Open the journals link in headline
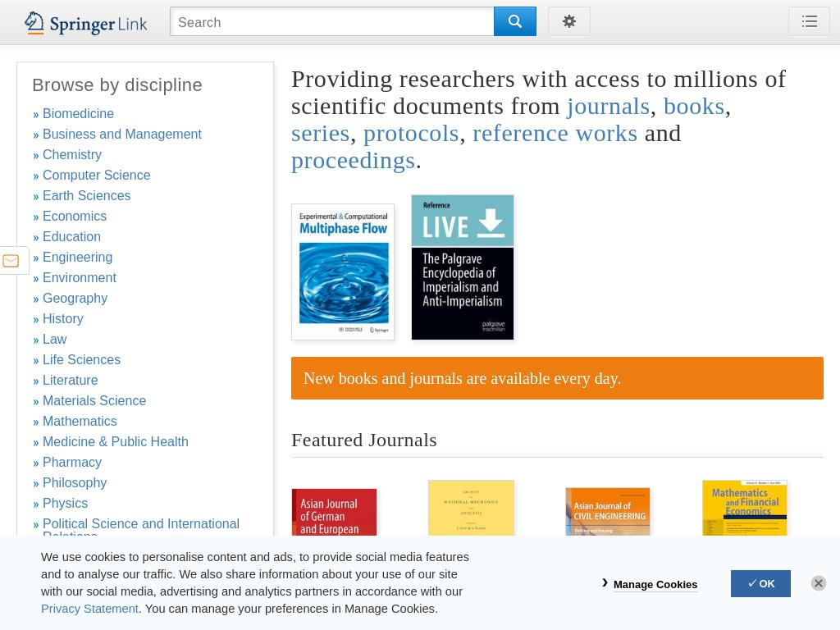The height and width of the screenshot is (630, 840). (608, 106)
